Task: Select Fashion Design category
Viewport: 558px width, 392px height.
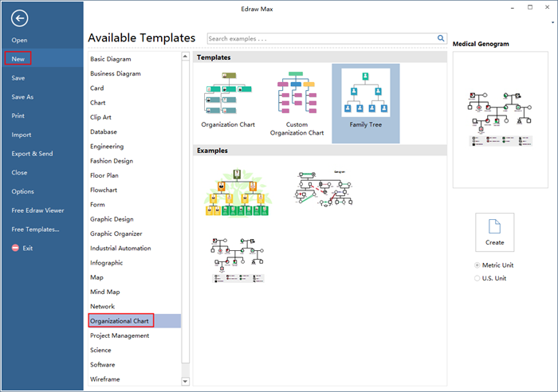Action: tap(112, 161)
